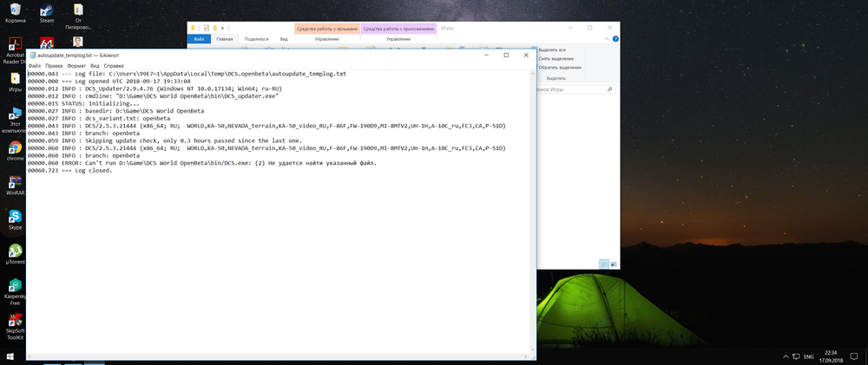Viewport: 868px width, 365px height.
Task: Switch to Explorer's Вид ribbon tab
Action: pyautogui.click(x=284, y=39)
